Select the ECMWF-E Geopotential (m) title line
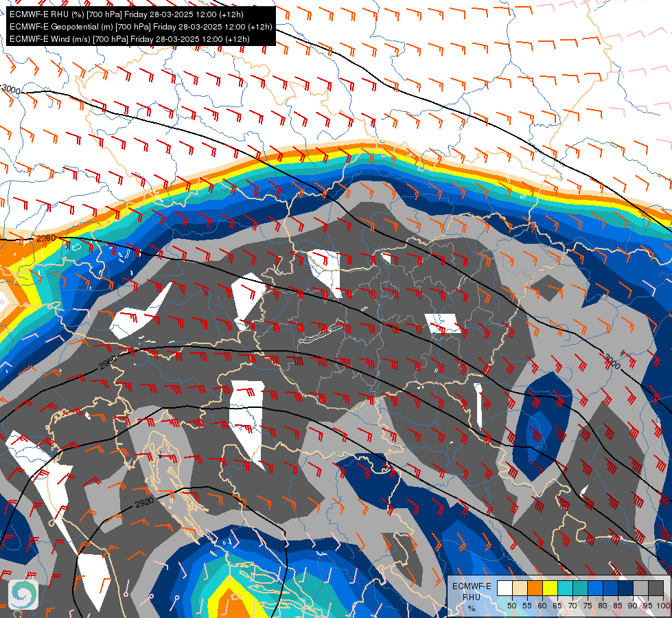672x618 pixels. [141, 27]
